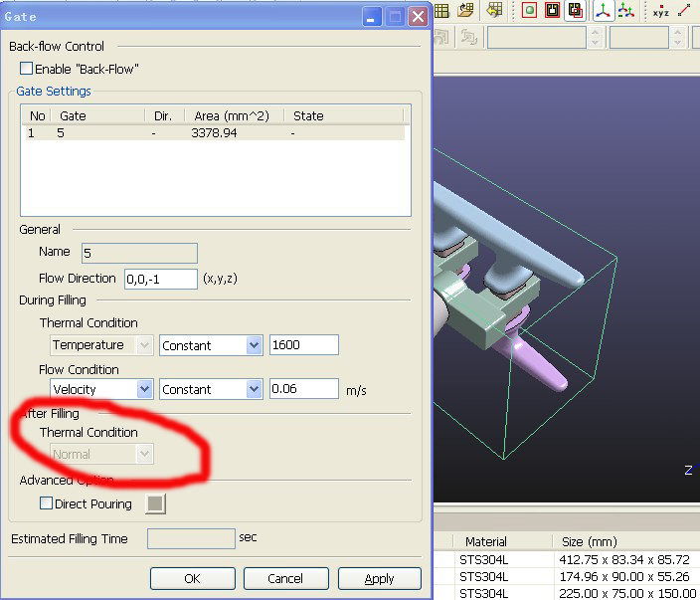This screenshot has width=700, height=600.
Task: Click the Dir. column header
Action: coord(164,115)
